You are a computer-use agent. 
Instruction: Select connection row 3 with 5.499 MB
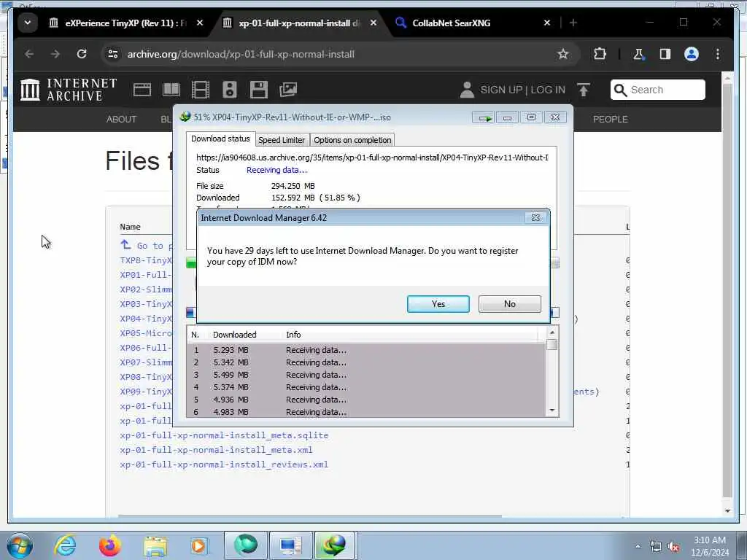tap(366, 375)
